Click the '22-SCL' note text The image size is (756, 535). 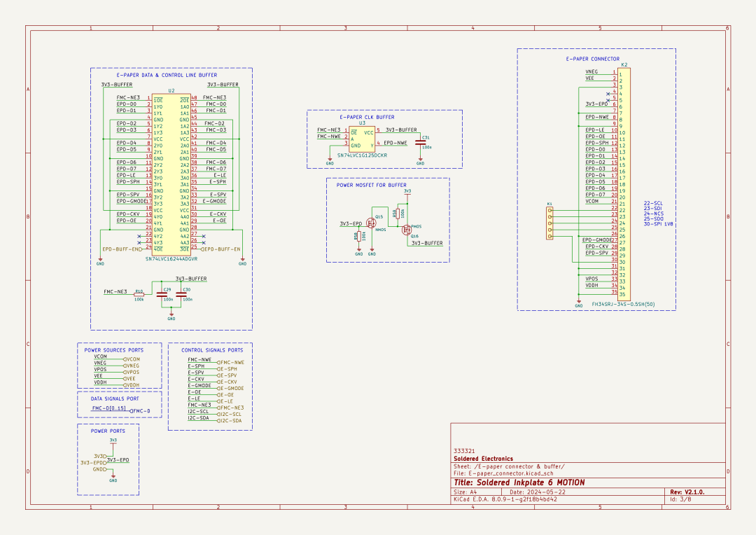click(x=653, y=204)
